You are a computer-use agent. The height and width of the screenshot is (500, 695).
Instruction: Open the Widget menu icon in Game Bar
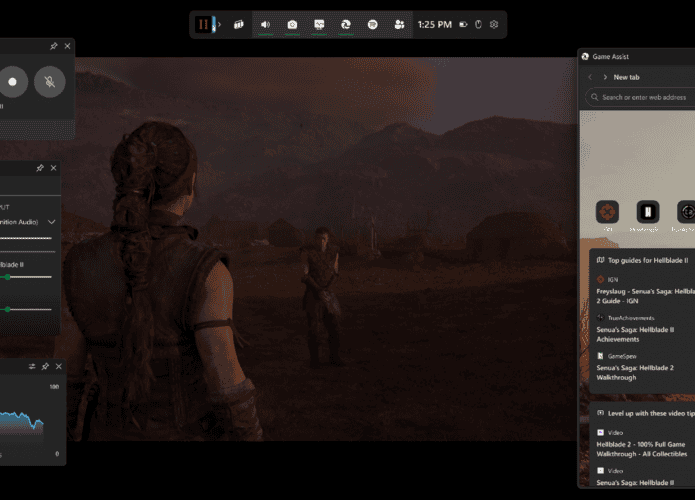pos(238,24)
